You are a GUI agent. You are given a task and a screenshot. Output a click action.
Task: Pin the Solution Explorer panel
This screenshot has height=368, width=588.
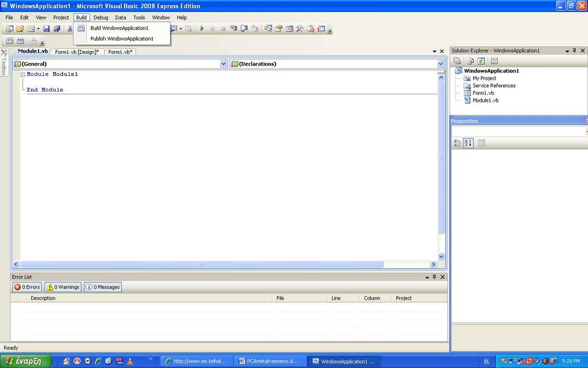574,51
